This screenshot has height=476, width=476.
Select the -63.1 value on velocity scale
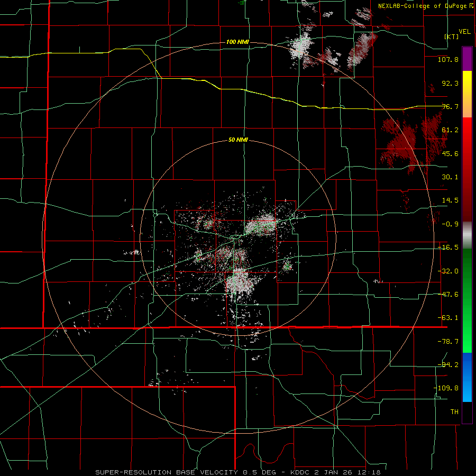(448, 318)
